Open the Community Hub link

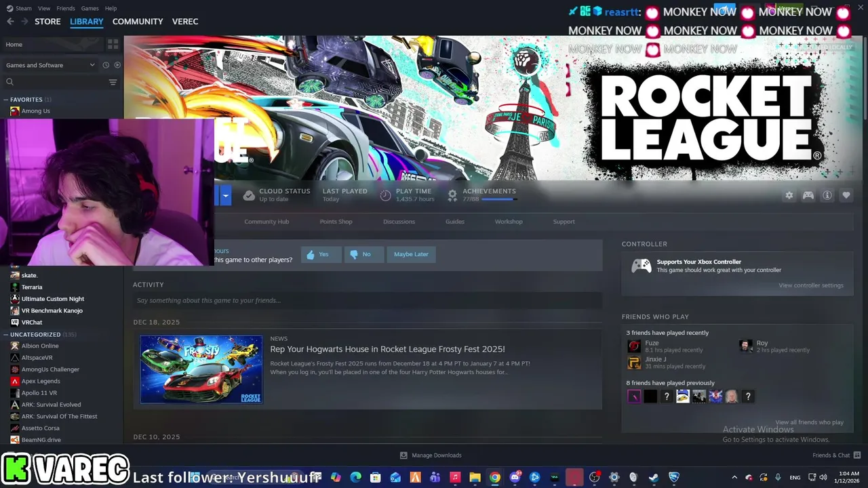coord(267,222)
